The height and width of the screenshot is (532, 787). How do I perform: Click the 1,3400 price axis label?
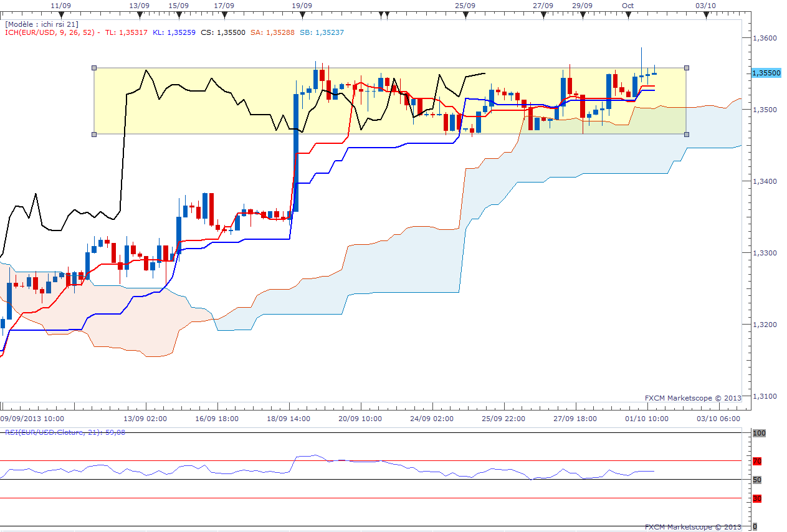[x=765, y=181]
